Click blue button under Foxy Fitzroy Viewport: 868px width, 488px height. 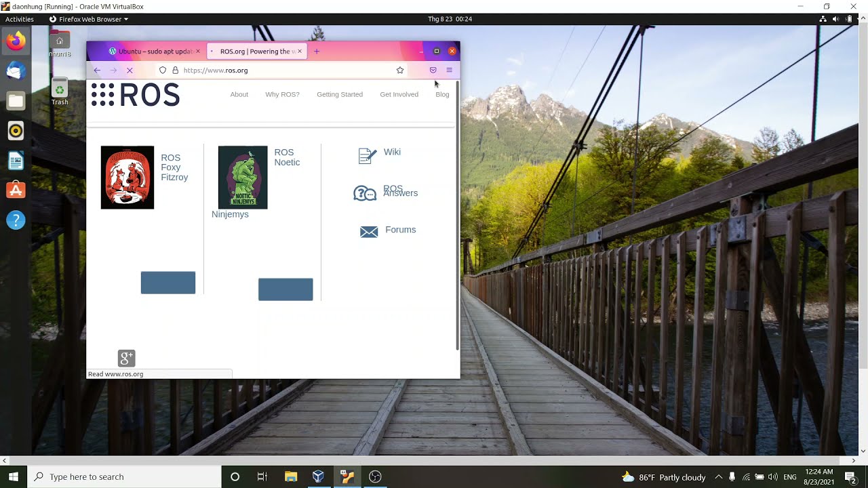168,283
